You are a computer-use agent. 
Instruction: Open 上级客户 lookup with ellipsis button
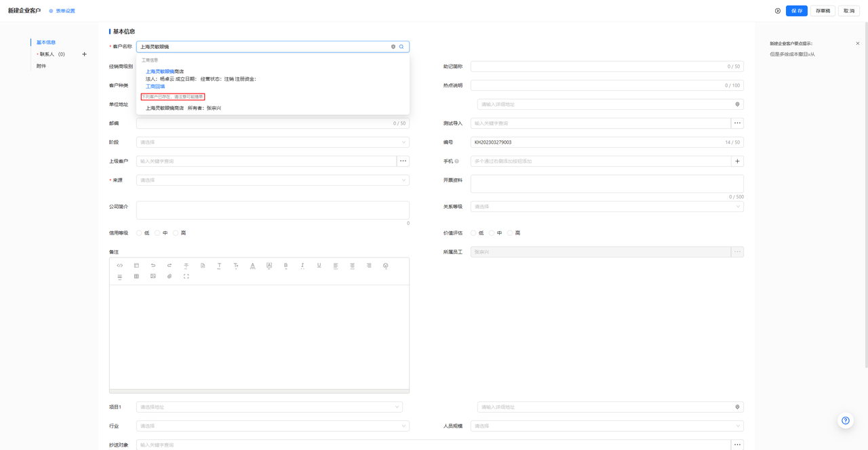coord(403,161)
